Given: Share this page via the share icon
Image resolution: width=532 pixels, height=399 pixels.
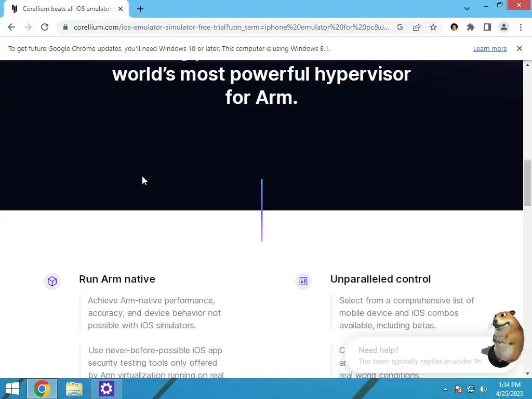Looking at the screenshot, I should click(417, 27).
